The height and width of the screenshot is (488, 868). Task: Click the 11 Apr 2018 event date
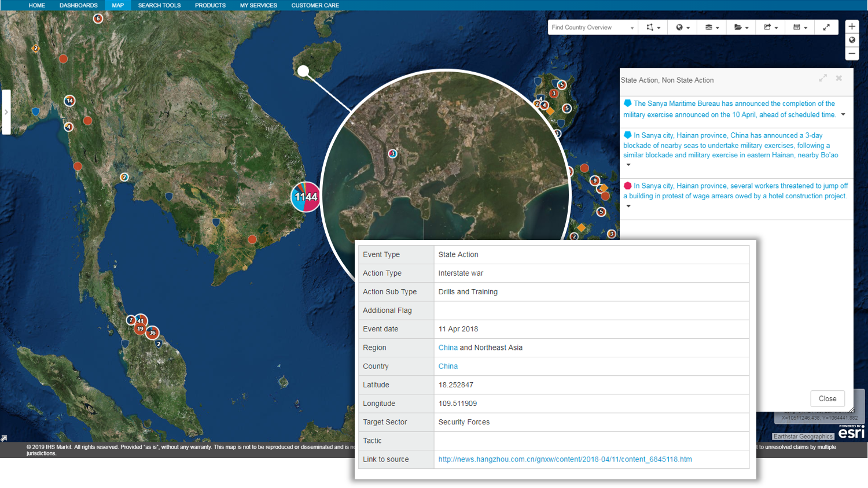(458, 329)
